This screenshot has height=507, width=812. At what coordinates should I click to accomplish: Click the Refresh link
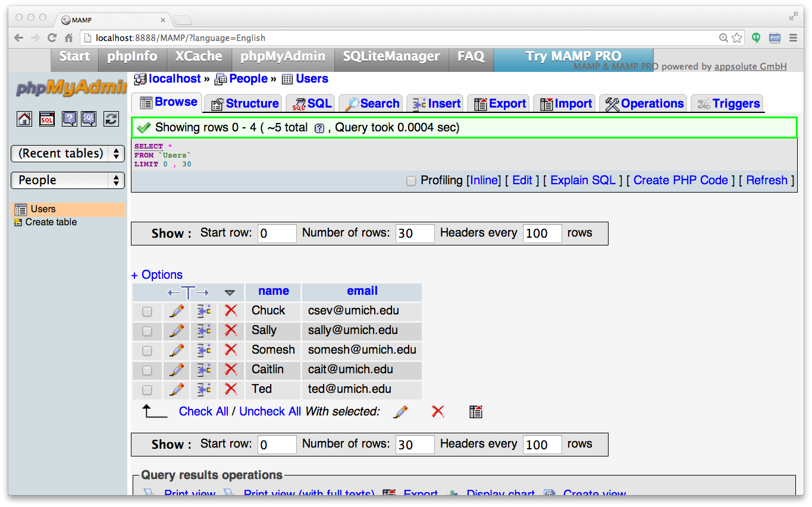click(767, 180)
